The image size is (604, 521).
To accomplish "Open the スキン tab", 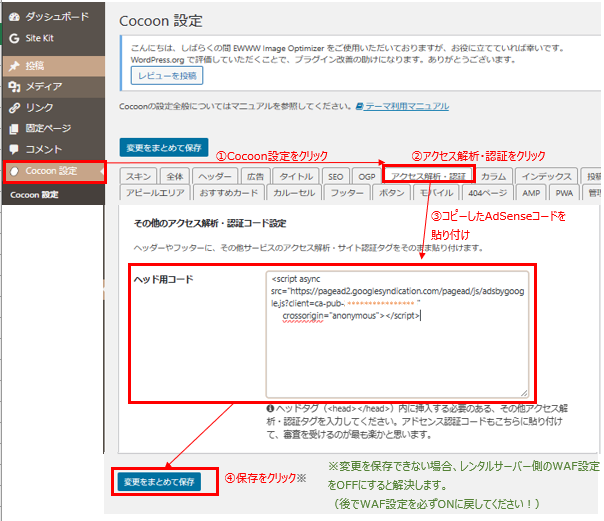I will pos(137,176).
